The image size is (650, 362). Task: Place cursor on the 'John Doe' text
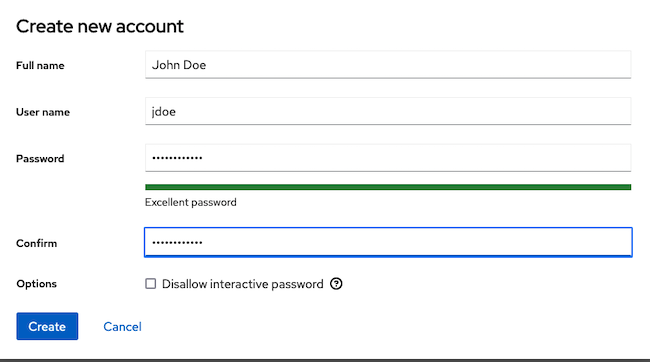coord(179,65)
